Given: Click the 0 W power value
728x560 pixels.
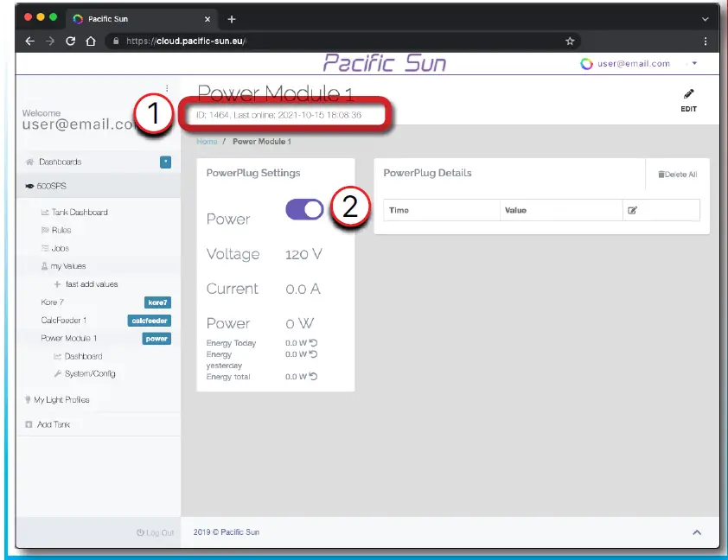Looking at the screenshot, I should [x=299, y=323].
